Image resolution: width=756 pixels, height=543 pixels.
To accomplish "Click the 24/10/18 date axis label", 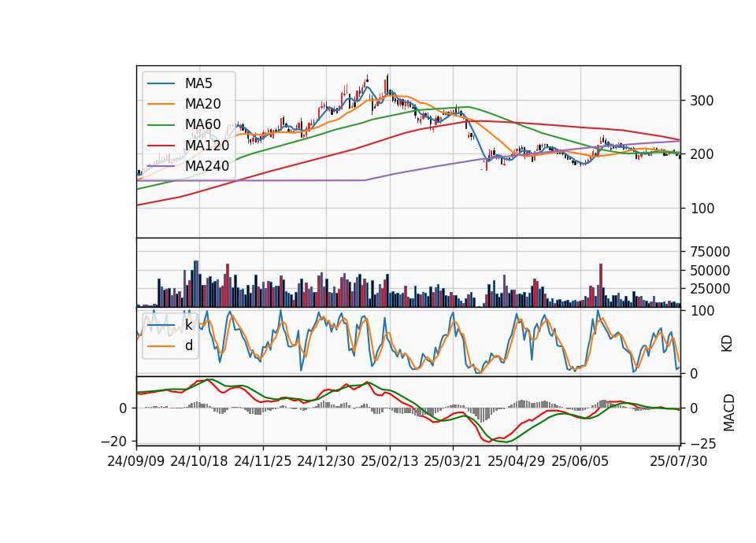I will (199, 461).
